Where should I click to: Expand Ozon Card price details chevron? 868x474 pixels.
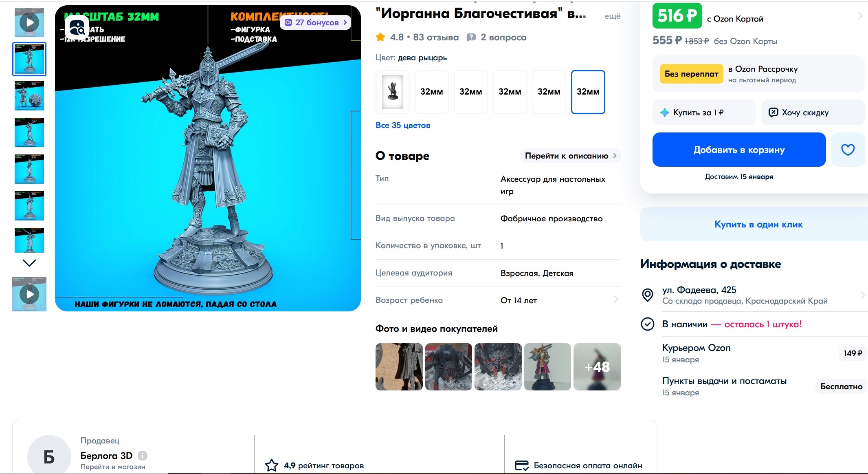pos(860,16)
